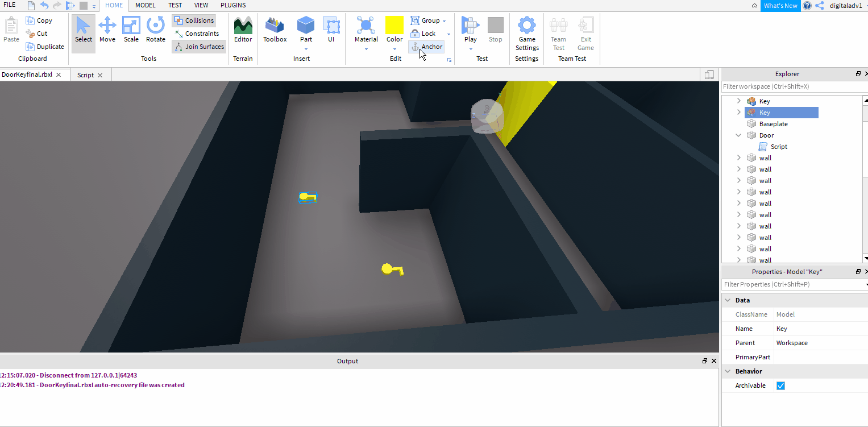
Task: Activate the Rotate tool
Action: pos(155,30)
